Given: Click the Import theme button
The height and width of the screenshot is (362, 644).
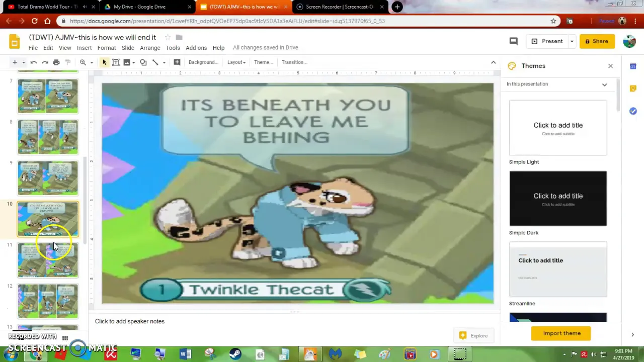Looking at the screenshot, I should [561, 333].
